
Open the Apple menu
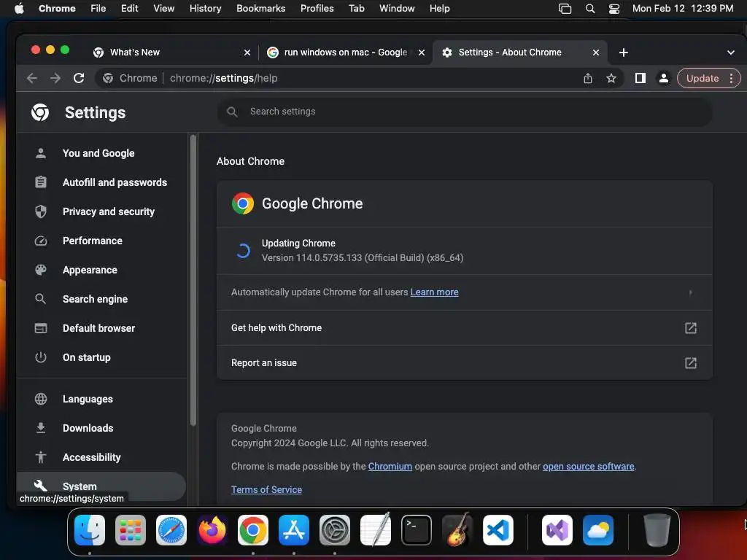point(19,8)
